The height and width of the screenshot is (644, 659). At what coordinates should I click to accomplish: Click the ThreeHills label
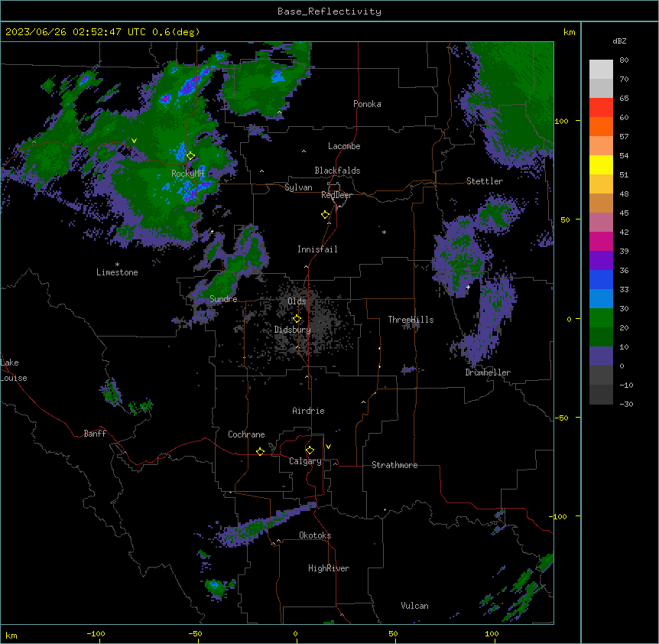[411, 320]
